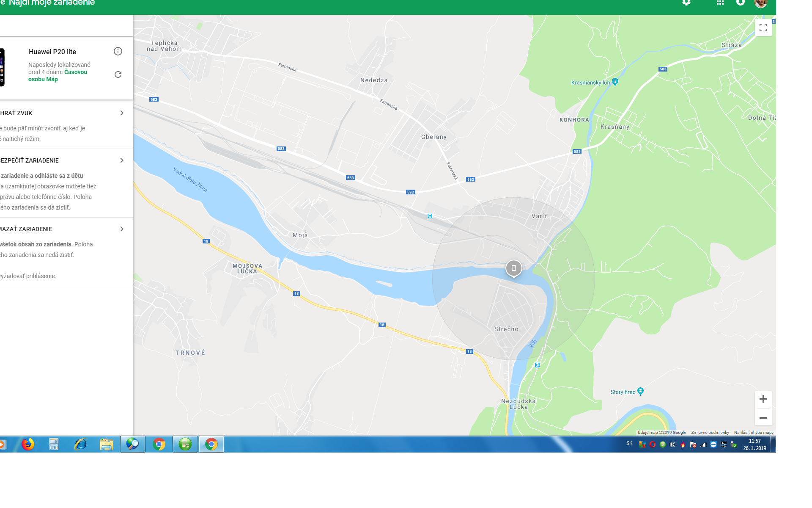The width and height of the screenshot is (812, 508).
Task: Open settings gear in green header
Action: click(686, 2)
